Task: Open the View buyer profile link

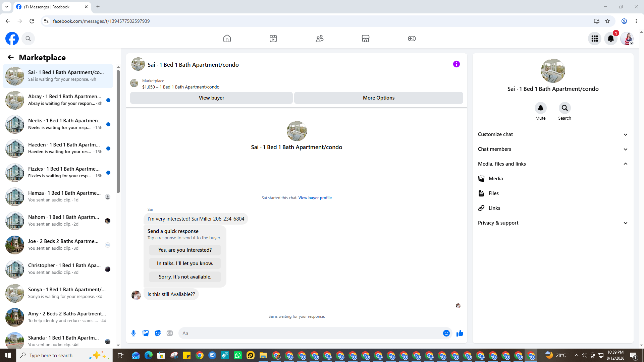Action: click(x=315, y=198)
